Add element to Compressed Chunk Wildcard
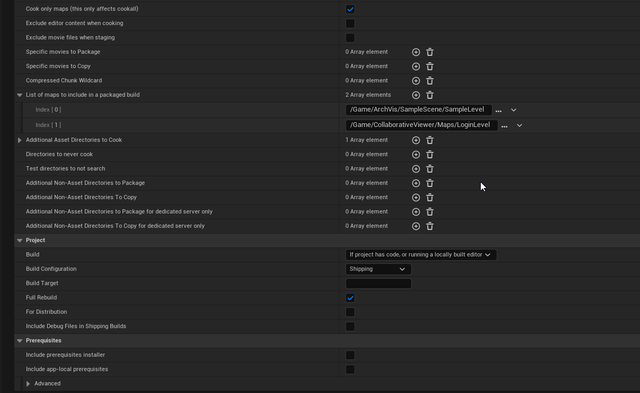 (416, 80)
